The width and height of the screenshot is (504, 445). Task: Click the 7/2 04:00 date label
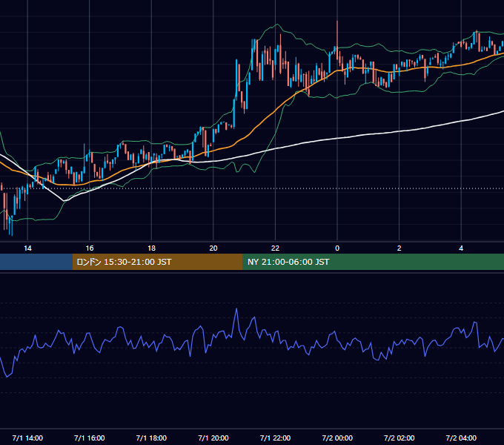(461, 438)
